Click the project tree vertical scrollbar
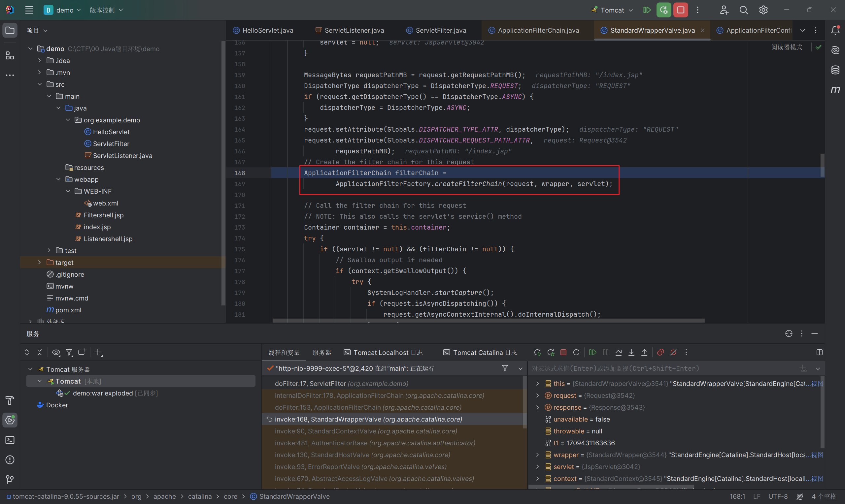 223,173
